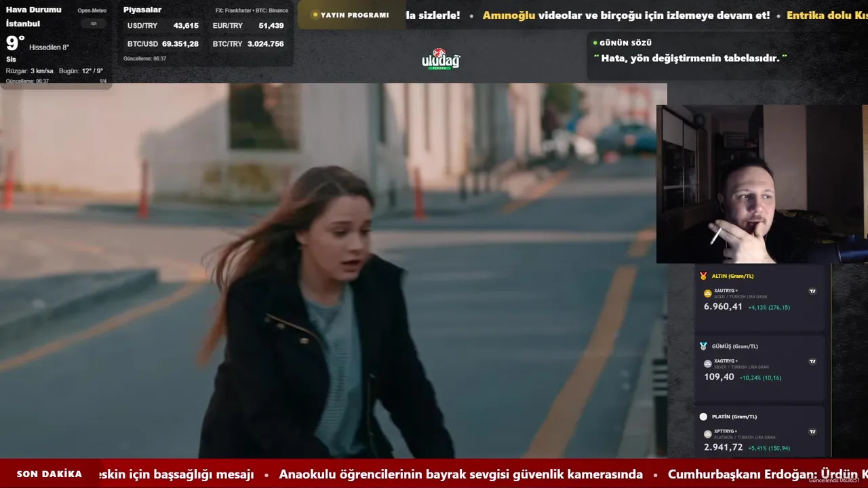The image size is (868, 488).
Task: Click the ALTIN (Gram/TL) title
Action: (732, 276)
